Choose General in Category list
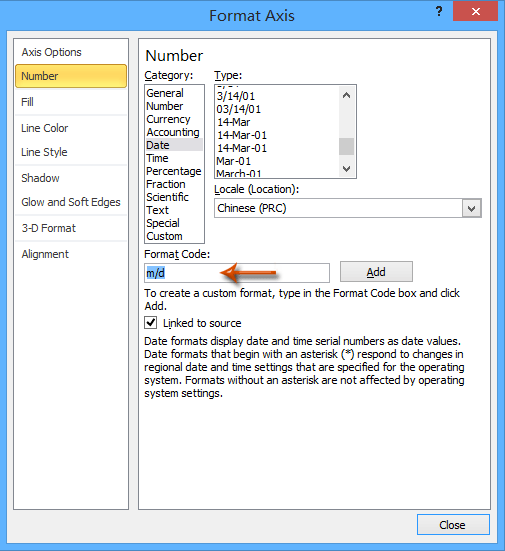This screenshot has height=551, width=505. (174, 93)
